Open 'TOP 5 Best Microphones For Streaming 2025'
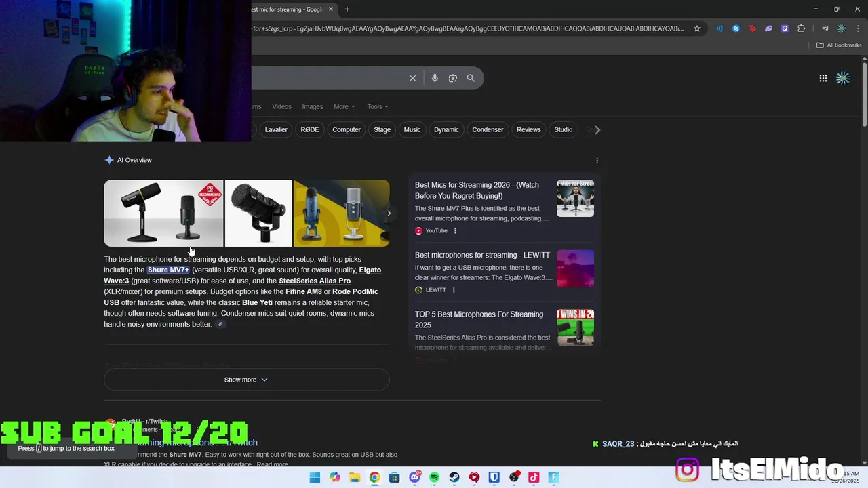 tap(479, 319)
